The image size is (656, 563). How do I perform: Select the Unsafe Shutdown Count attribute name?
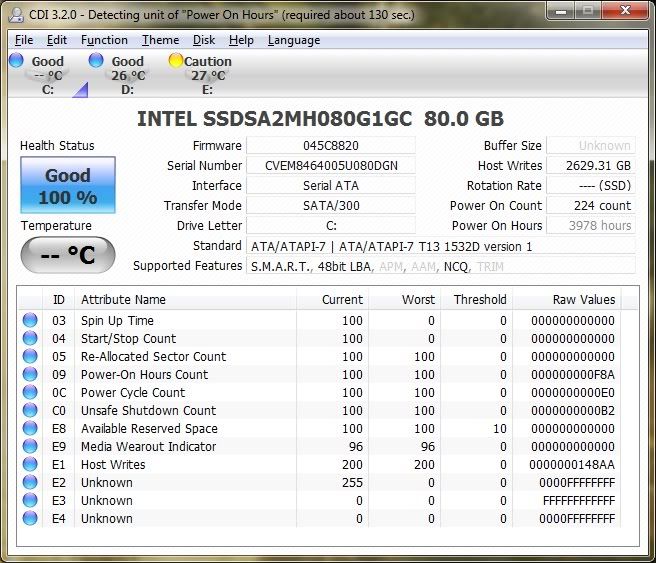(x=149, y=410)
